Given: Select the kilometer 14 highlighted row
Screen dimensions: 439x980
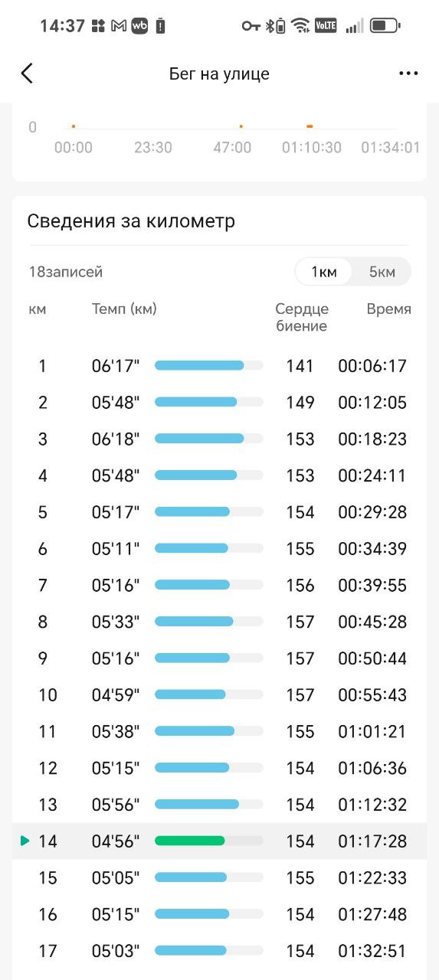Looking at the screenshot, I should click(219, 841).
